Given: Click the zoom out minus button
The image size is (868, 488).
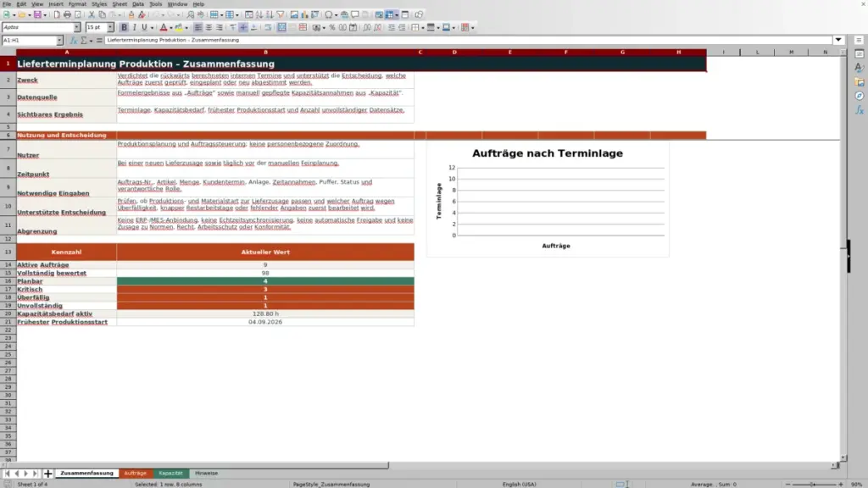Looking at the screenshot, I should [787, 485].
